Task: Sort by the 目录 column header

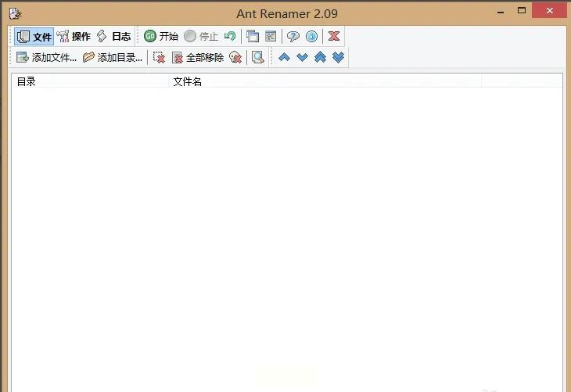Action: pyautogui.click(x=90, y=81)
